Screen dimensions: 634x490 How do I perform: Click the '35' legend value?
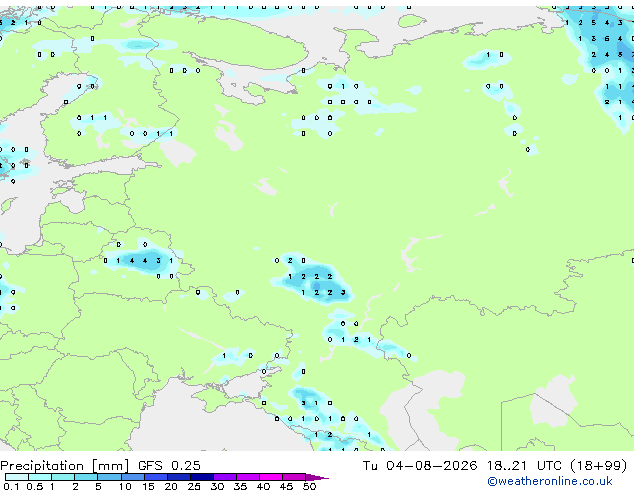point(240,486)
